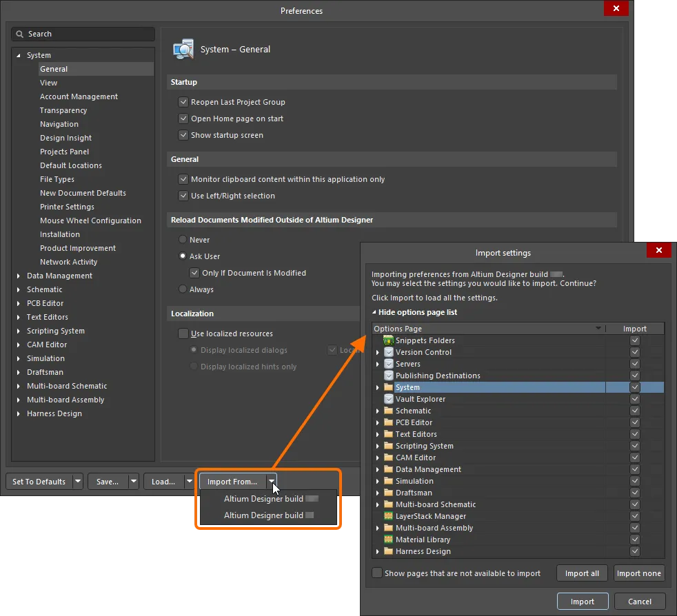Click the Publishing Destinations icon
Viewport: 677px width, 616px height.
click(x=389, y=375)
